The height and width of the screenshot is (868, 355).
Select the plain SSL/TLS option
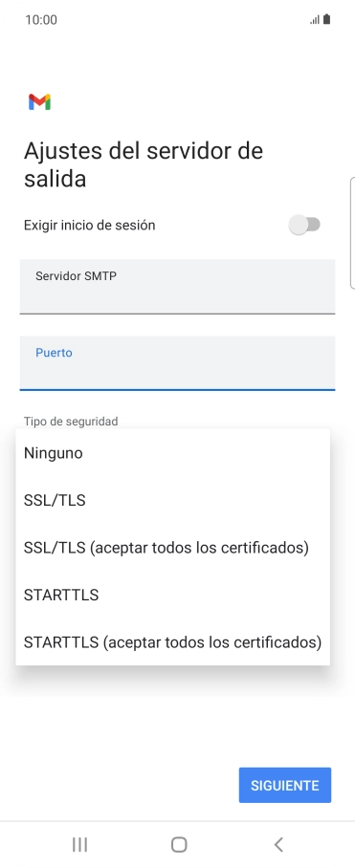pyautogui.click(x=173, y=500)
